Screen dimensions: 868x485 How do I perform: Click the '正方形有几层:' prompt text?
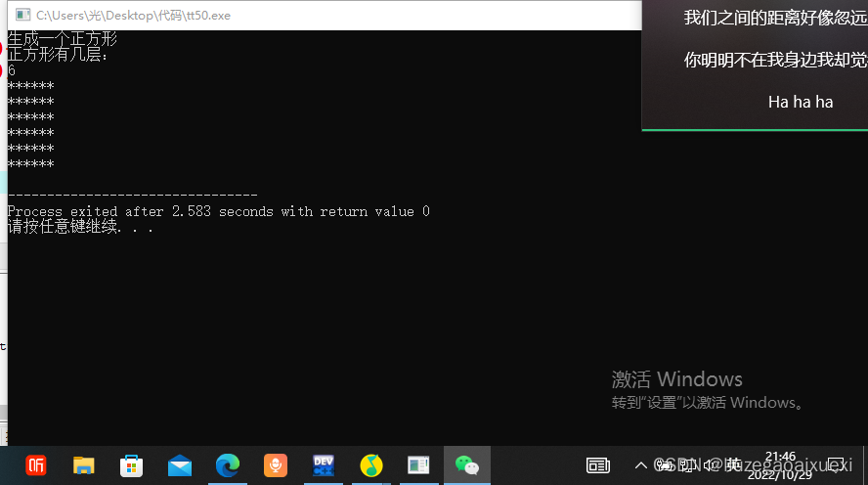[x=57, y=54]
